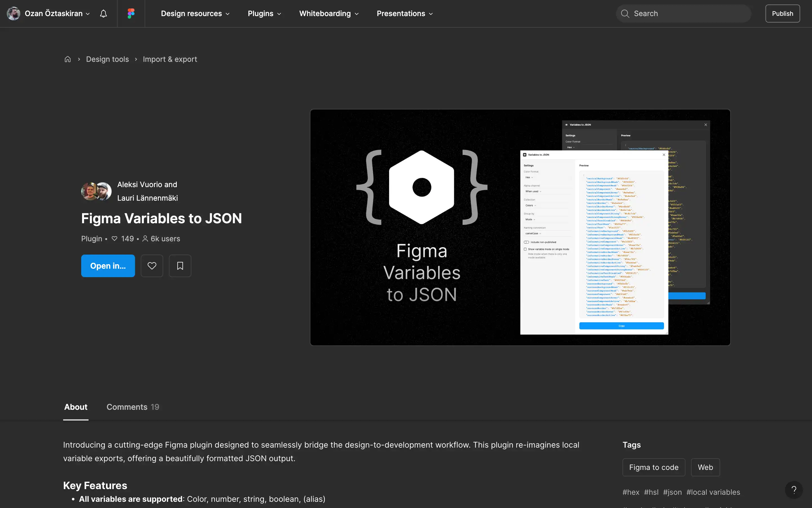The width and height of the screenshot is (812, 508).
Task: Open the Import & export breadcrumb
Action: tap(170, 59)
